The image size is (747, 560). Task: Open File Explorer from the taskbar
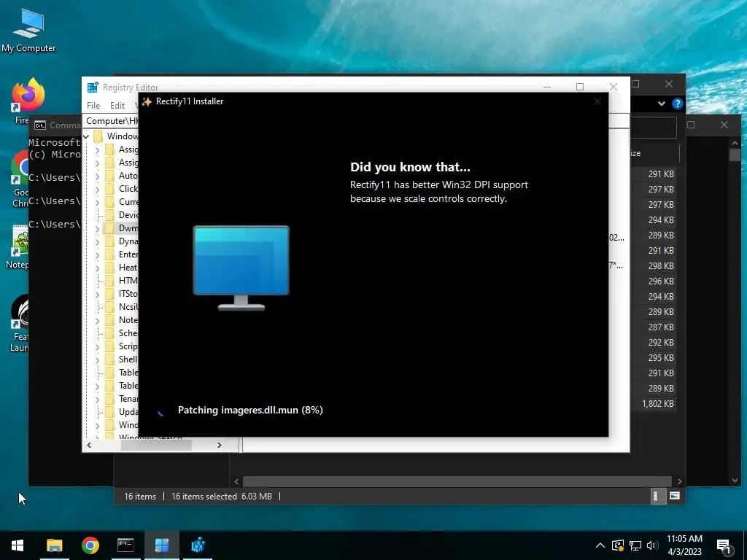pyautogui.click(x=54, y=545)
